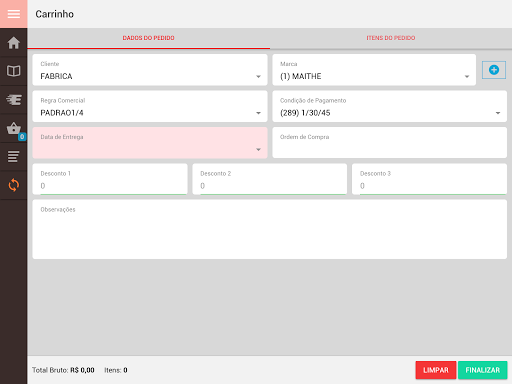Image resolution: width=512 pixels, height=384 pixels.
Task: Focus the Desconto 3 field
Action: pos(429,179)
